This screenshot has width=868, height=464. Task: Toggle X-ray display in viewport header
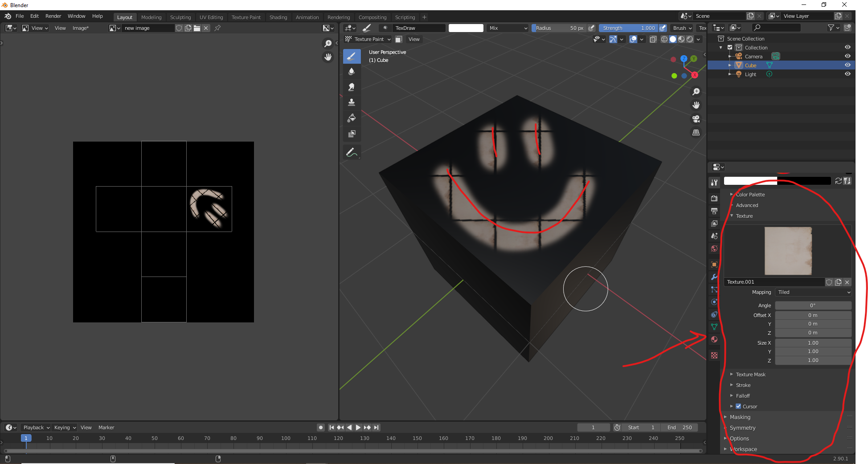(x=653, y=39)
